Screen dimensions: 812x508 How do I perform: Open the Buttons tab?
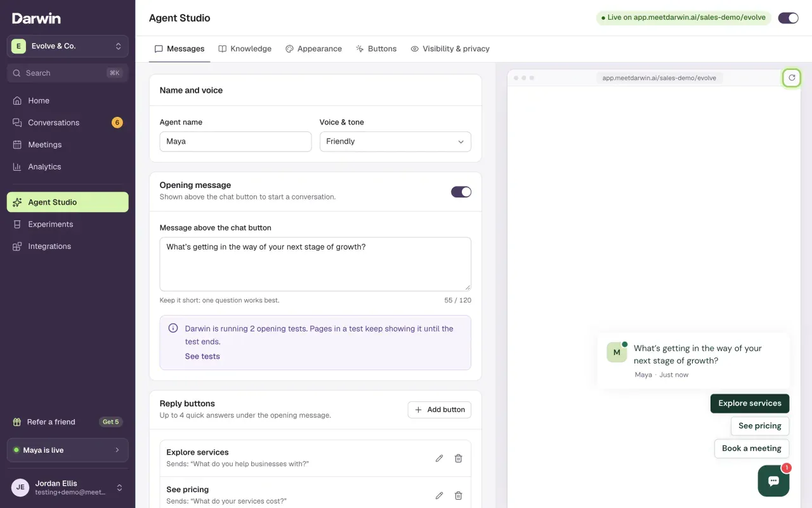pyautogui.click(x=376, y=49)
